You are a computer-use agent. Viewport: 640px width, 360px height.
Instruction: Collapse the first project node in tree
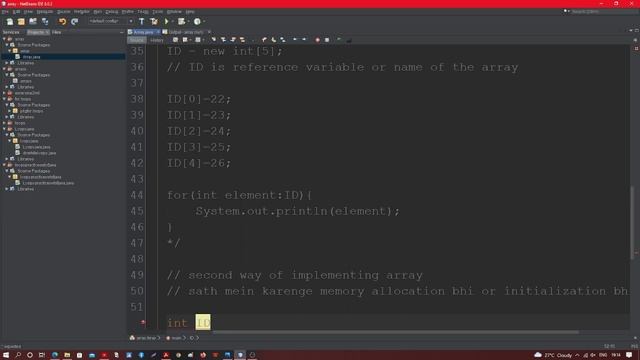[x=4, y=39]
